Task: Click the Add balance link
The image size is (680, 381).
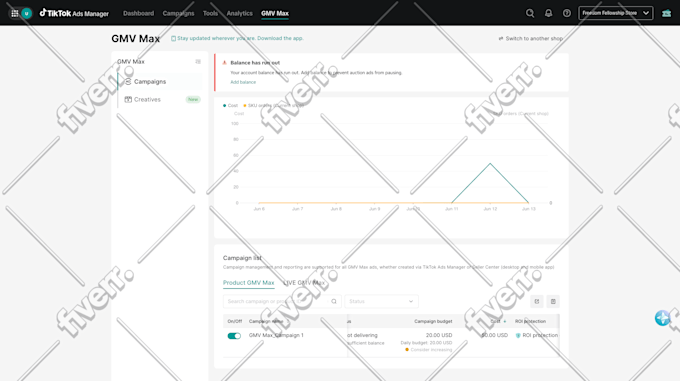Action: pos(243,82)
